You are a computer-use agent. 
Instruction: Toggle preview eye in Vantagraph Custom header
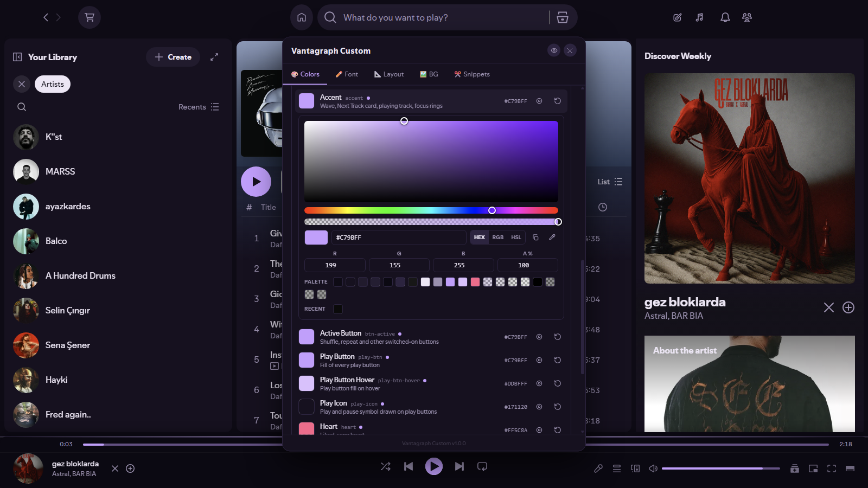554,50
